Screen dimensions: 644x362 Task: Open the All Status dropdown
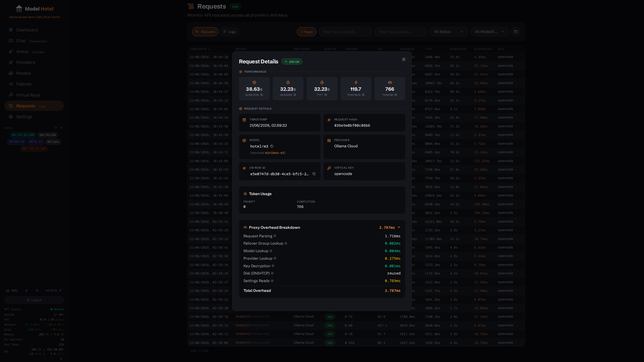click(449, 32)
